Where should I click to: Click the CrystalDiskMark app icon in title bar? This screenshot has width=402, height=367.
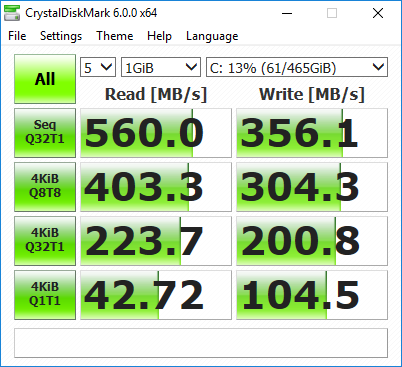click(12, 13)
